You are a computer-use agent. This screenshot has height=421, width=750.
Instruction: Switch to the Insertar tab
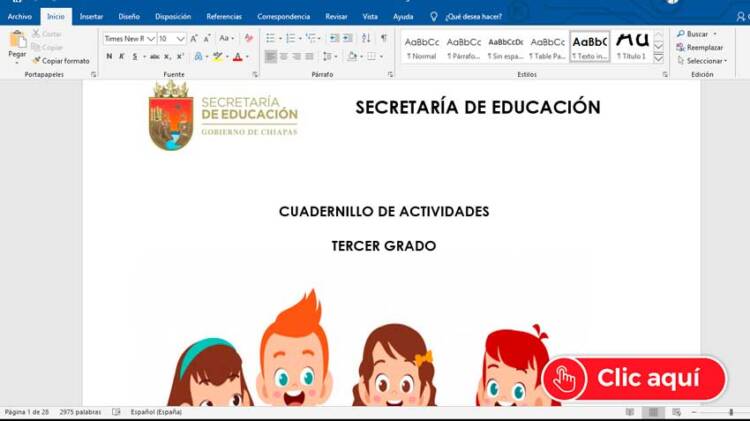[x=91, y=17]
